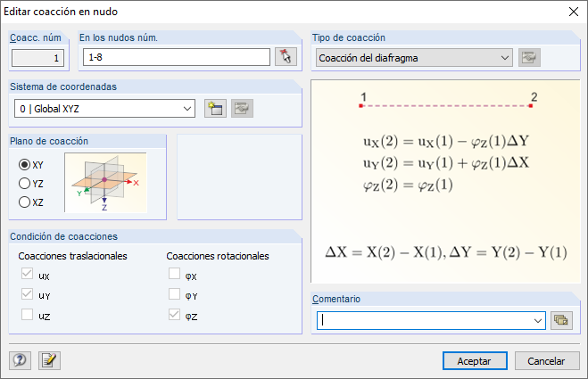This screenshot has height=379, width=588.
Task: Expand the Comentario dropdown list
Action: (x=537, y=320)
